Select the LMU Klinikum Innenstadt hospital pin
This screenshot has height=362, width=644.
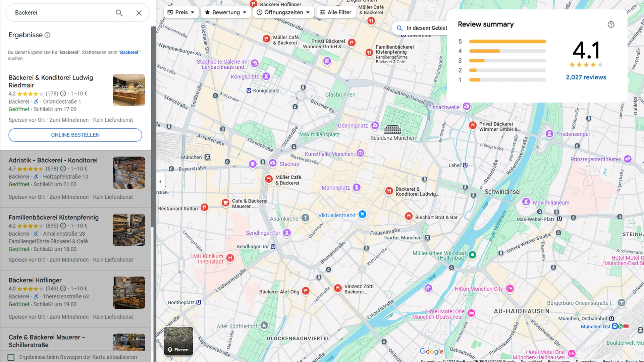230,258
